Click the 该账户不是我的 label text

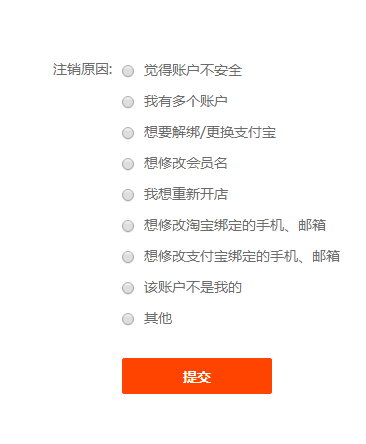(x=193, y=287)
